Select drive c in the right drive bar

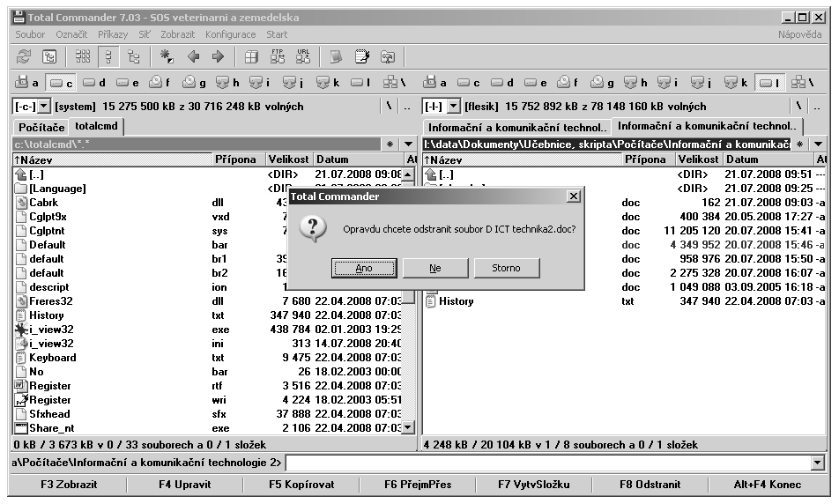point(469,83)
